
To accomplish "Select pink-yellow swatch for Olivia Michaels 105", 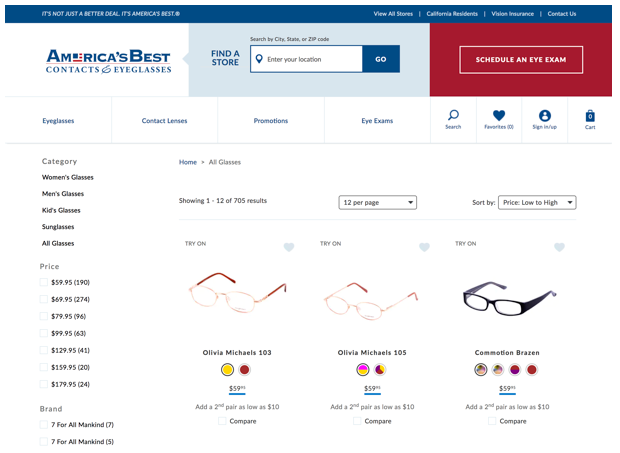I will 363,370.
